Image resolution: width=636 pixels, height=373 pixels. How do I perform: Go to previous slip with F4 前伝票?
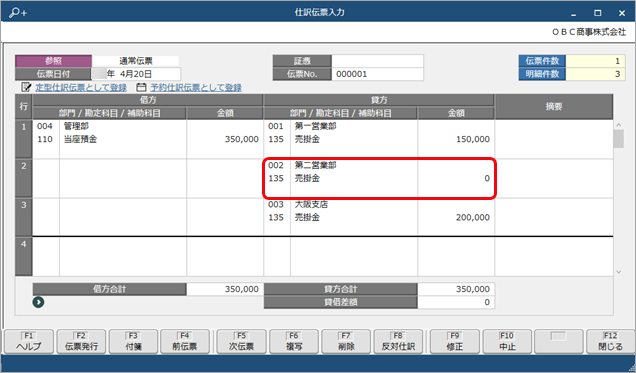tap(185, 341)
